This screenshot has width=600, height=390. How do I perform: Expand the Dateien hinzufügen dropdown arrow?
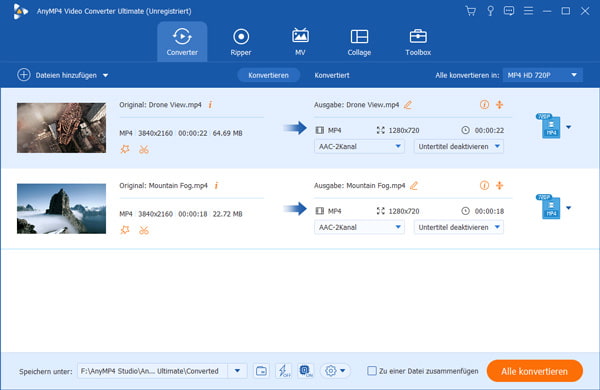[x=105, y=76]
